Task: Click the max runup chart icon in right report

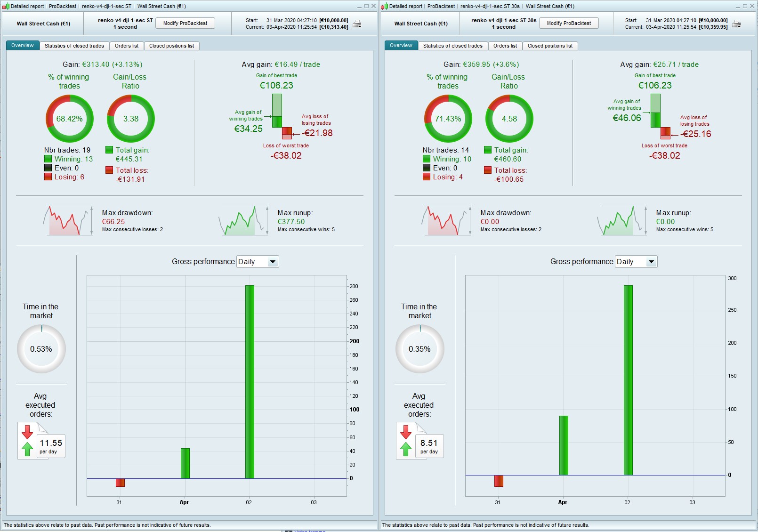Action: point(622,220)
